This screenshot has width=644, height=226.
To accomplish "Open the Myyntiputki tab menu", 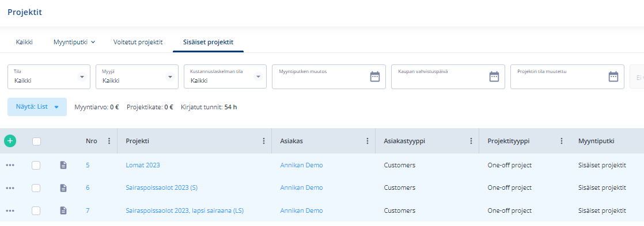I will tap(74, 42).
